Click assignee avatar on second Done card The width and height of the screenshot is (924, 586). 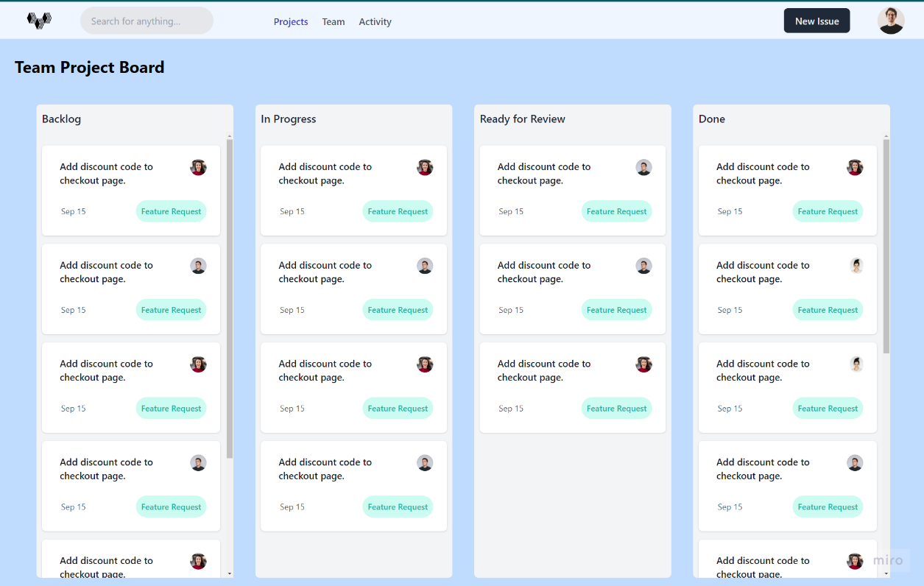pyautogui.click(x=855, y=266)
